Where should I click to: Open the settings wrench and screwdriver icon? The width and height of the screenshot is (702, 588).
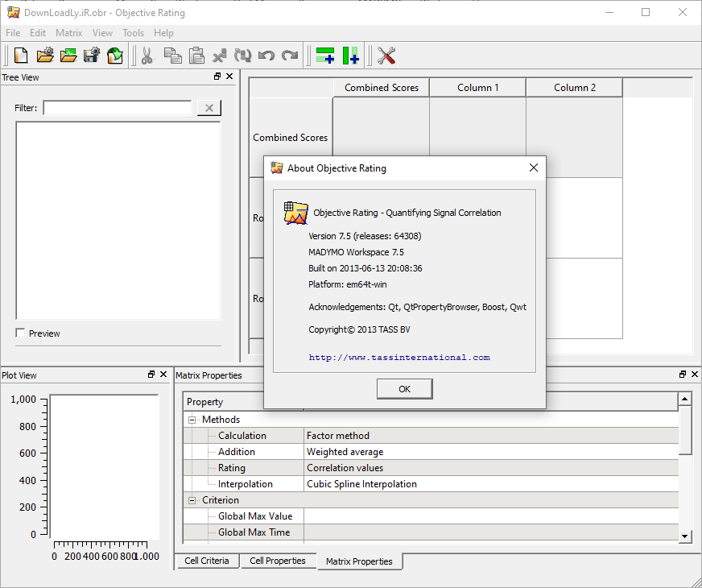386,56
